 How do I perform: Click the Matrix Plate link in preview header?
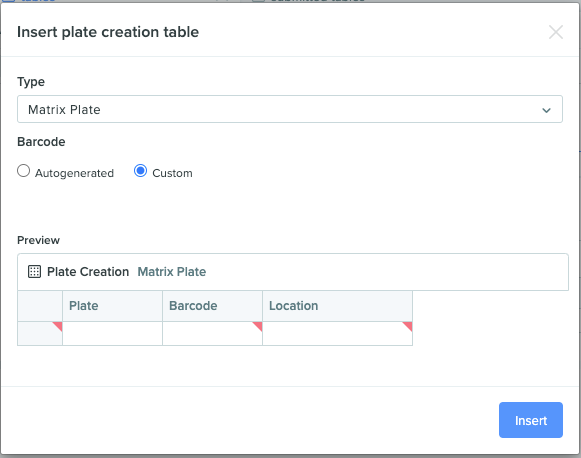point(172,272)
